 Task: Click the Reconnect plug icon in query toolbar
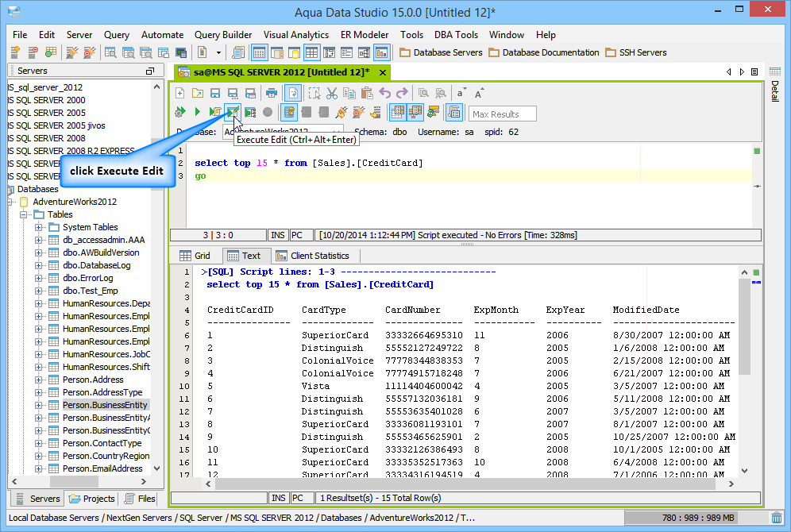pyautogui.click(x=341, y=112)
